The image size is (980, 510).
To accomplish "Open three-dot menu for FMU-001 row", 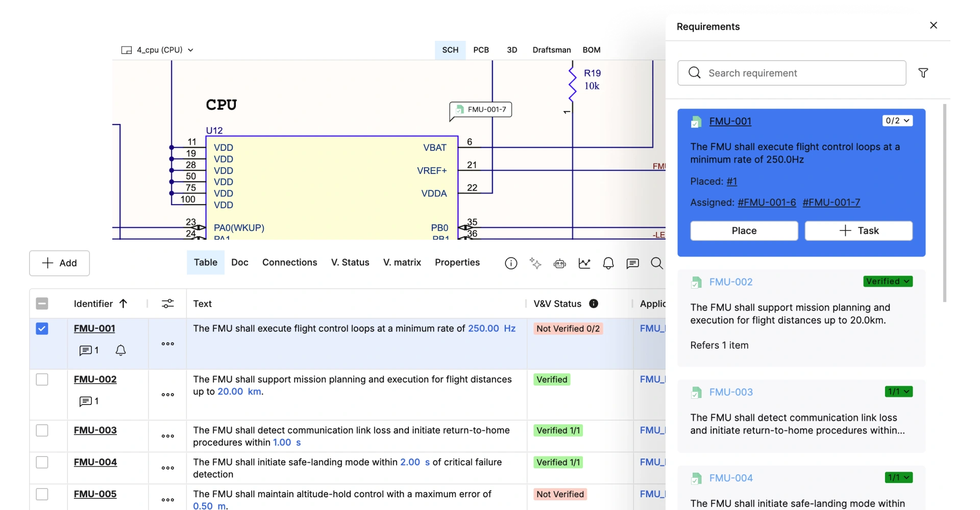I will coord(168,344).
